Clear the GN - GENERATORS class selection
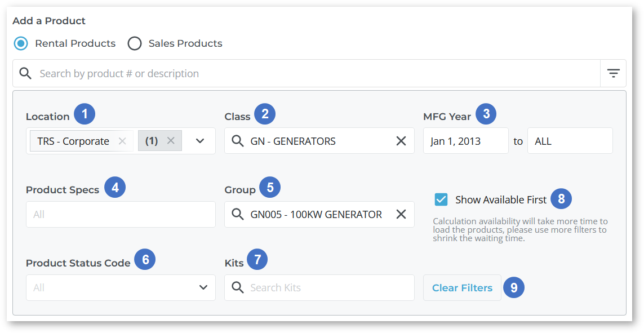Image resolution: width=644 pixels, height=333 pixels. pyautogui.click(x=401, y=141)
